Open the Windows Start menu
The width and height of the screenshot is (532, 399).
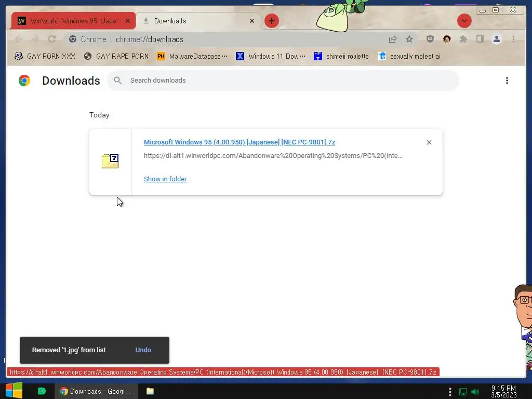(14, 391)
